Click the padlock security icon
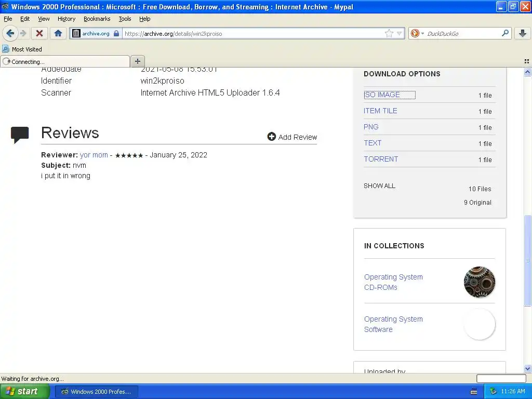This screenshot has height=399, width=532. tap(116, 33)
